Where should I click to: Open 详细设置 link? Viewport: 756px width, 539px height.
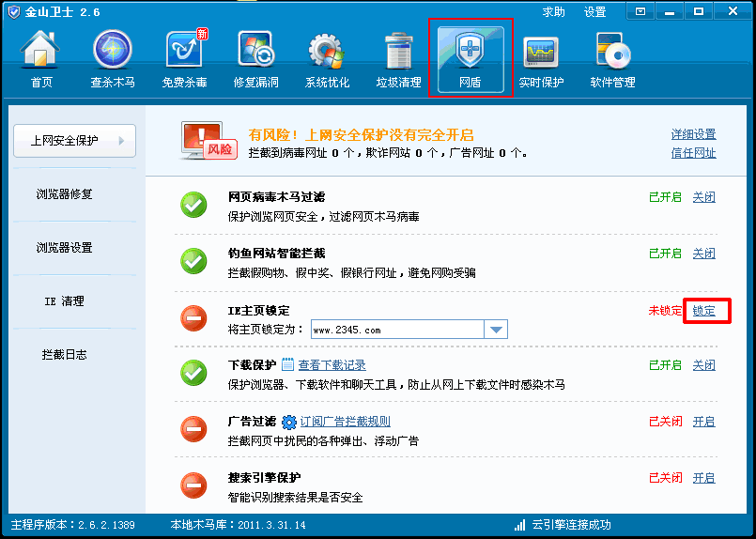click(x=693, y=134)
